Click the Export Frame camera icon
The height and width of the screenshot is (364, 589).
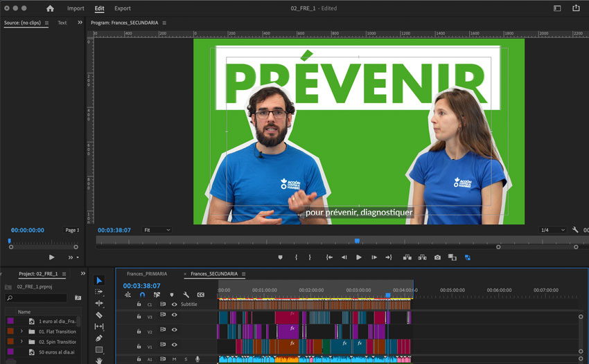pyautogui.click(x=437, y=257)
